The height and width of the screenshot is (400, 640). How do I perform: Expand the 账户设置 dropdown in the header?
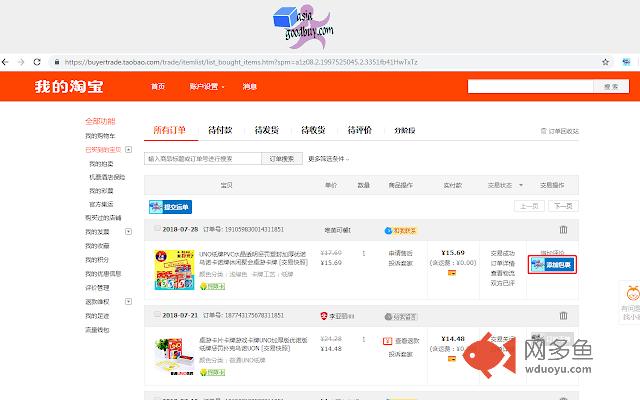[207, 87]
